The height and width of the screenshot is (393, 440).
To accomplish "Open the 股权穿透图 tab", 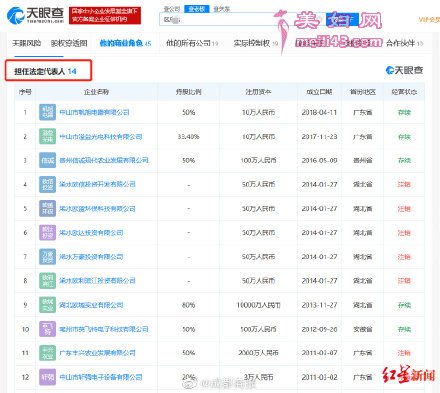I will tap(69, 43).
